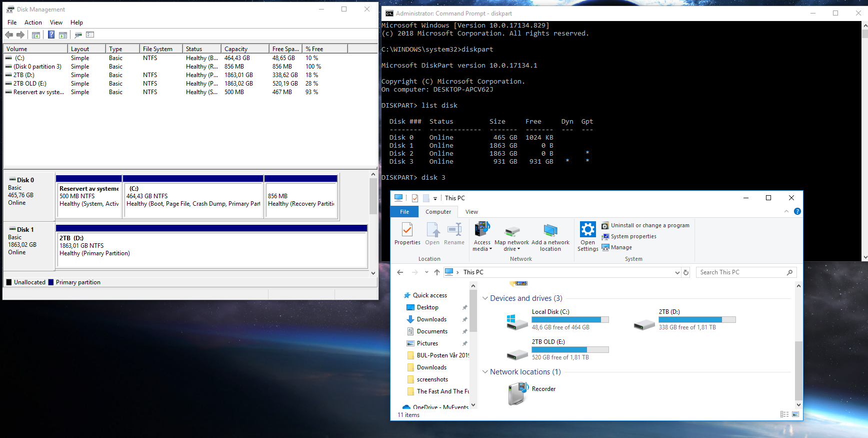Toggle console tree icon in Disk Management
868x438 pixels.
pyautogui.click(x=36, y=35)
